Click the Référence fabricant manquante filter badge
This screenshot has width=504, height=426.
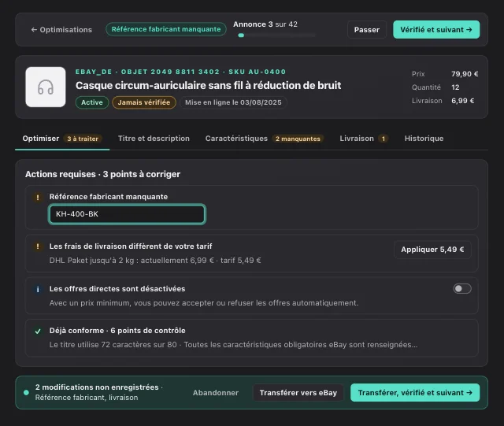166,29
